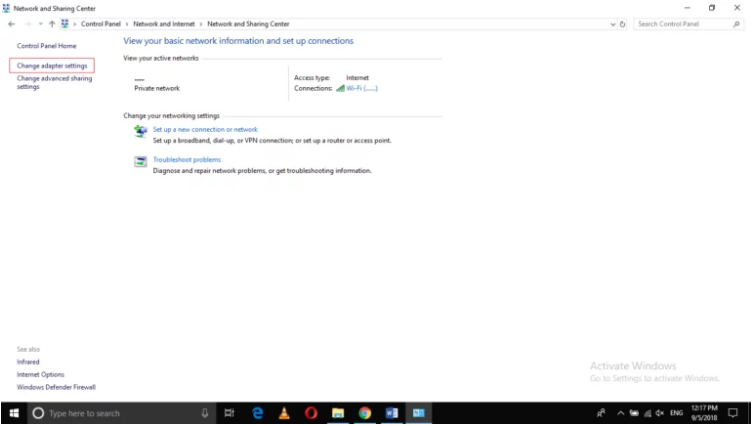The width and height of the screenshot is (754, 426).
Task: Select Network and Internet breadcrumb
Action: [163, 24]
